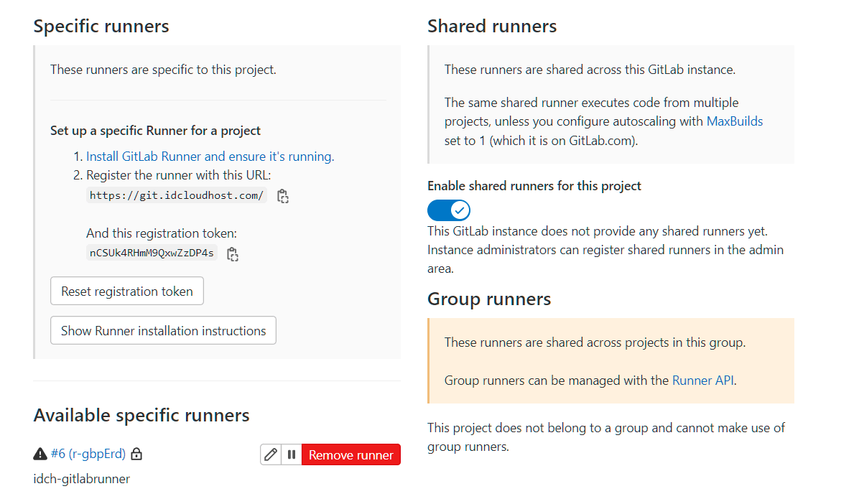Click the warning triangle beside runner #6
The width and height of the screenshot is (859, 504).
40,454
